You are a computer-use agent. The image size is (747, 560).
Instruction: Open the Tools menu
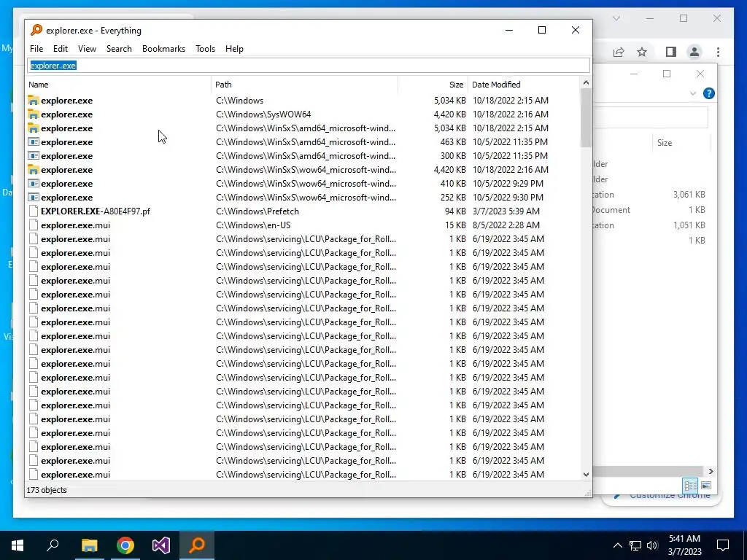point(205,49)
